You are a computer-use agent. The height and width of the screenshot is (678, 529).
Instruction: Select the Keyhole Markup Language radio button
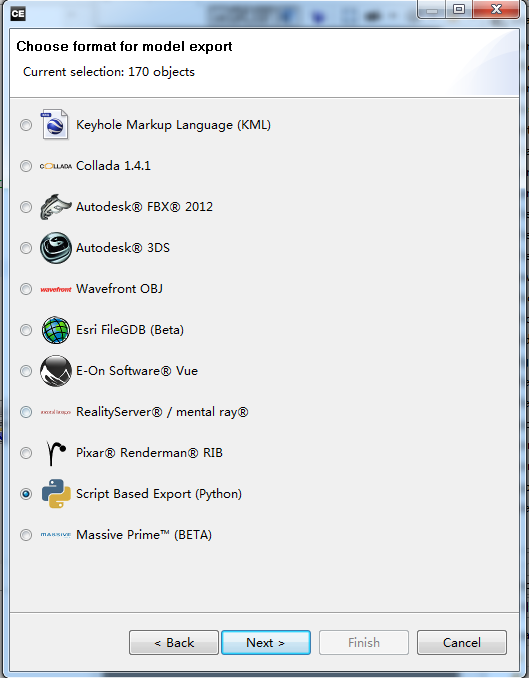[26, 125]
